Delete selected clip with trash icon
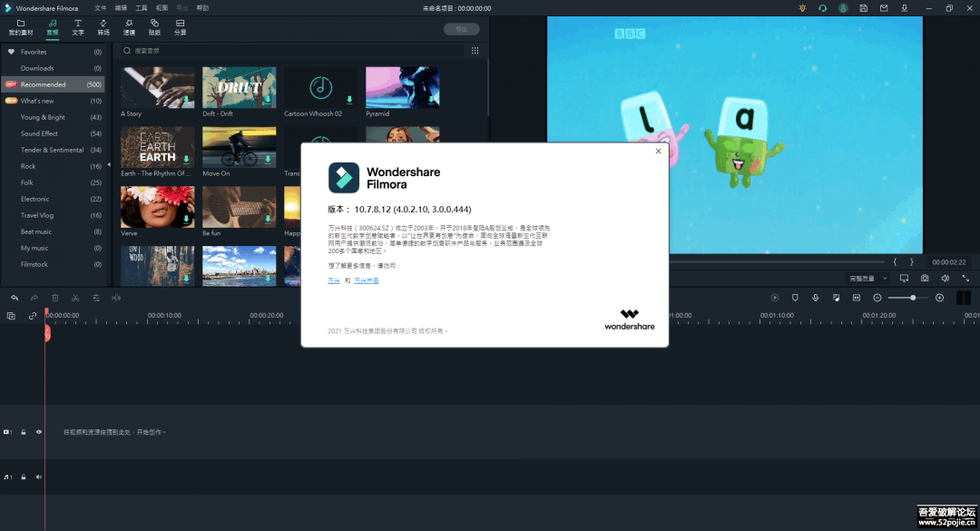This screenshot has width=980, height=531. point(55,299)
